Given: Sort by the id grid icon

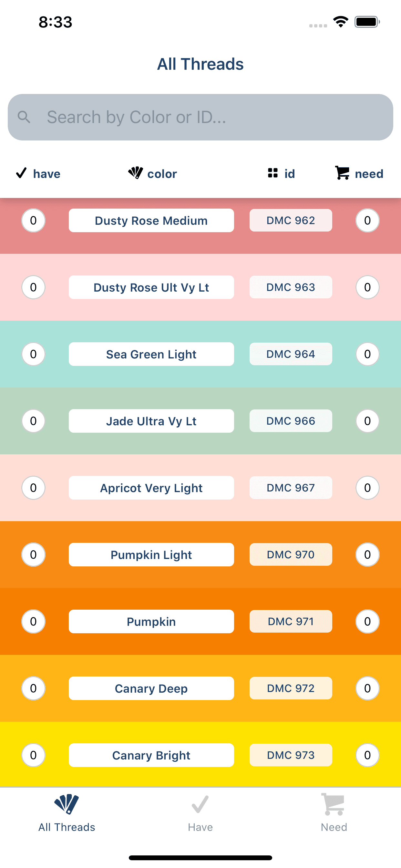Looking at the screenshot, I should pyautogui.click(x=272, y=173).
